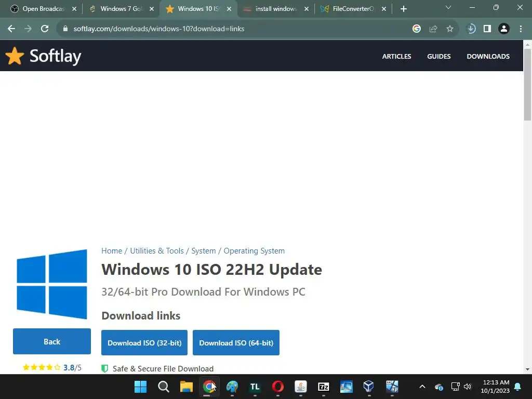
Task: Click Download ISO (64-bit)
Action: pos(236,343)
